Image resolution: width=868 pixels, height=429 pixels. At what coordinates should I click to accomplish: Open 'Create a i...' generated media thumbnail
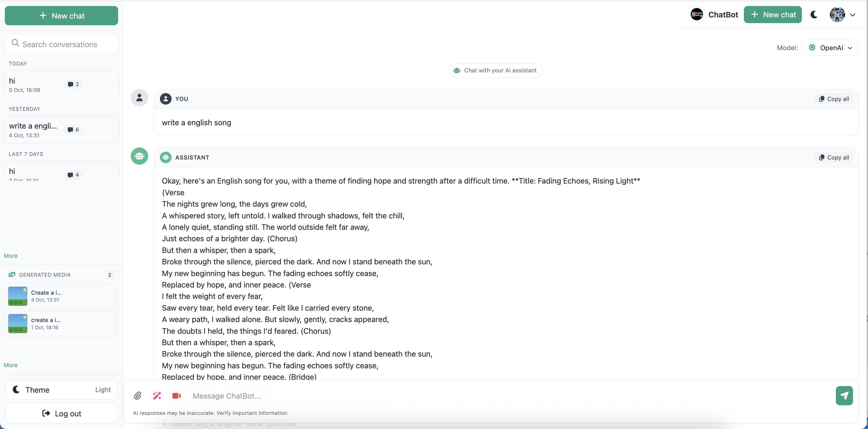click(17, 296)
